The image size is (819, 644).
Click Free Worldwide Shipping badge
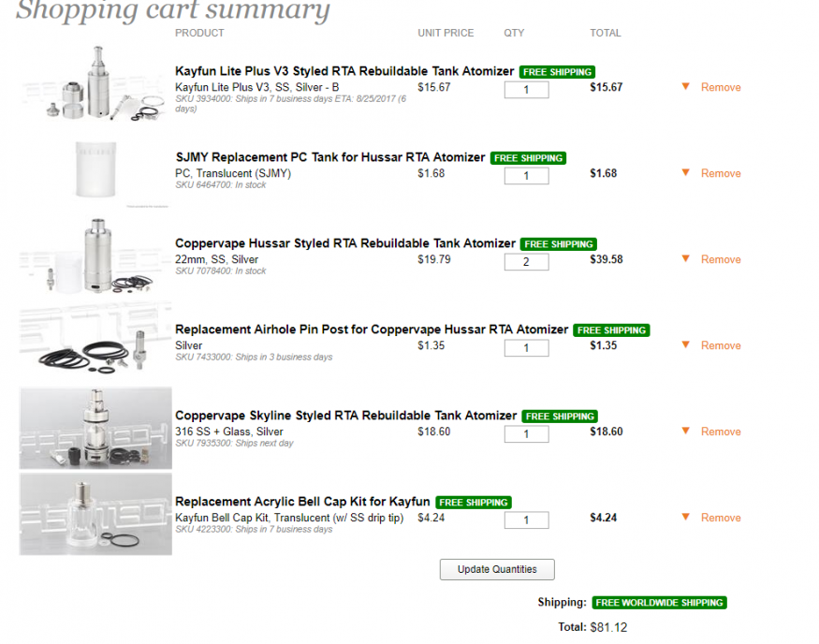(659, 603)
